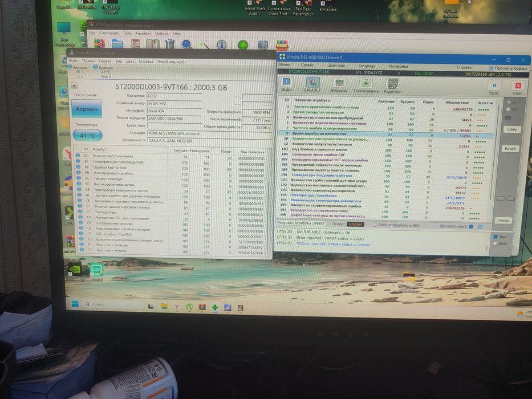The height and width of the screenshot is (399, 532).
Task: Click the open book icon in HDDScan toolbar
Action: tap(153, 44)
